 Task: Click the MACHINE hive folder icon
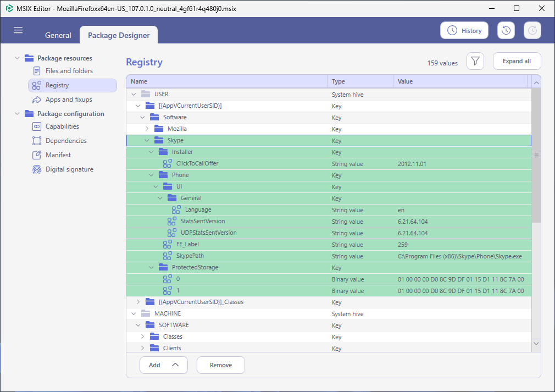(x=146, y=313)
